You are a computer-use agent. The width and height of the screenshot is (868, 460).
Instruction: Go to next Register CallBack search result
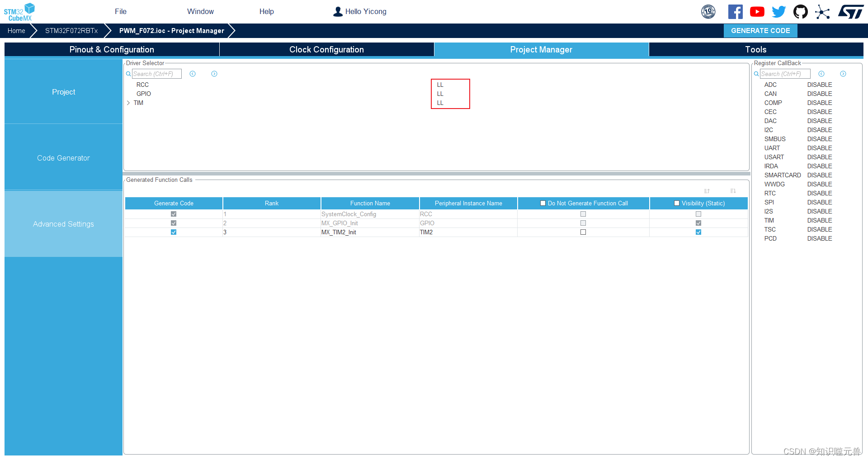click(x=843, y=74)
